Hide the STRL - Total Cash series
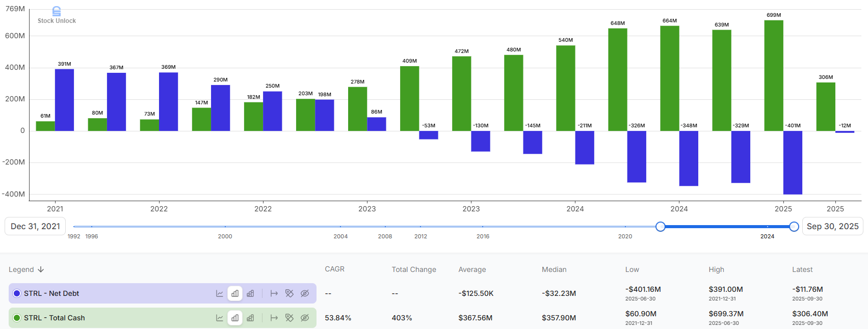 305,318
